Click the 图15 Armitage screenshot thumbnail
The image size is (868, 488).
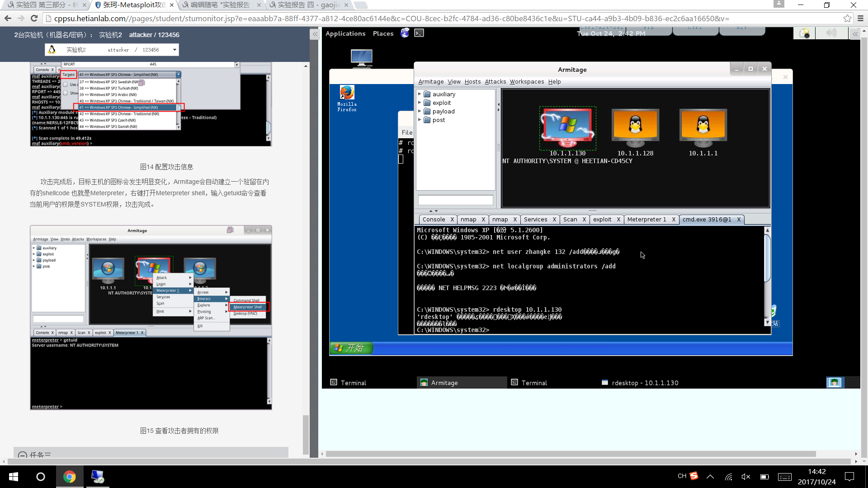tap(151, 318)
